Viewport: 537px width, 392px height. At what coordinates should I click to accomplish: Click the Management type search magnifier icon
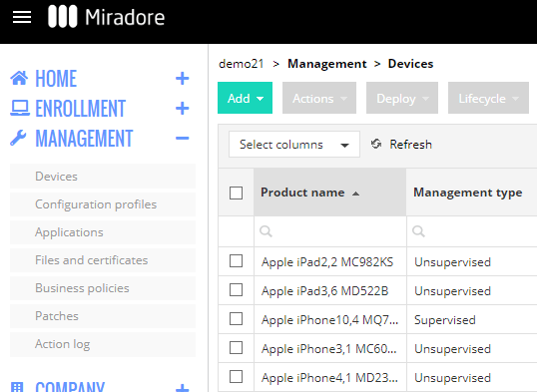point(418,231)
